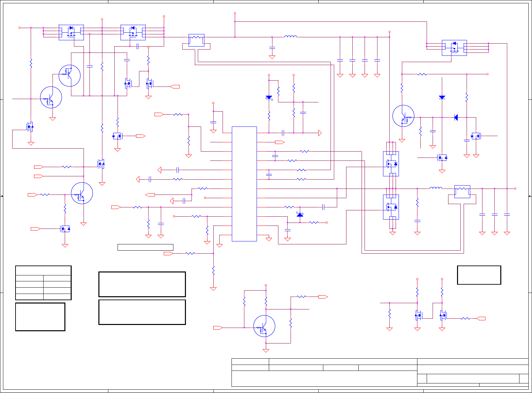Select the left-pointing blue diode at right
The image size is (532, 393).
click(x=456, y=117)
